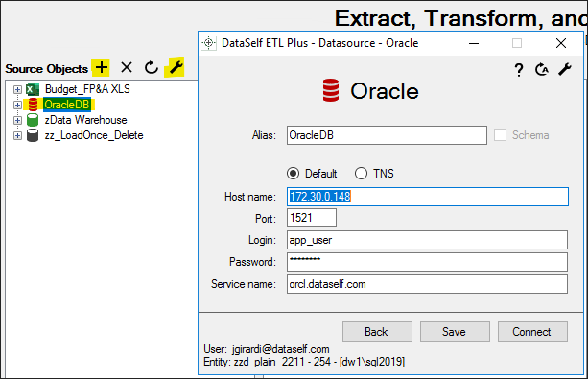Click the Save button
Screen dimensions: 588x379
click(x=455, y=331)
